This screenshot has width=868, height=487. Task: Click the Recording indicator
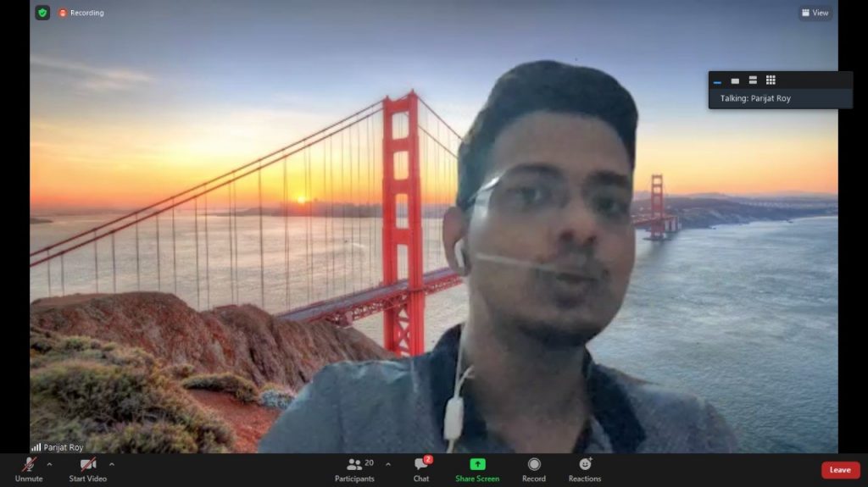point(81,13)
